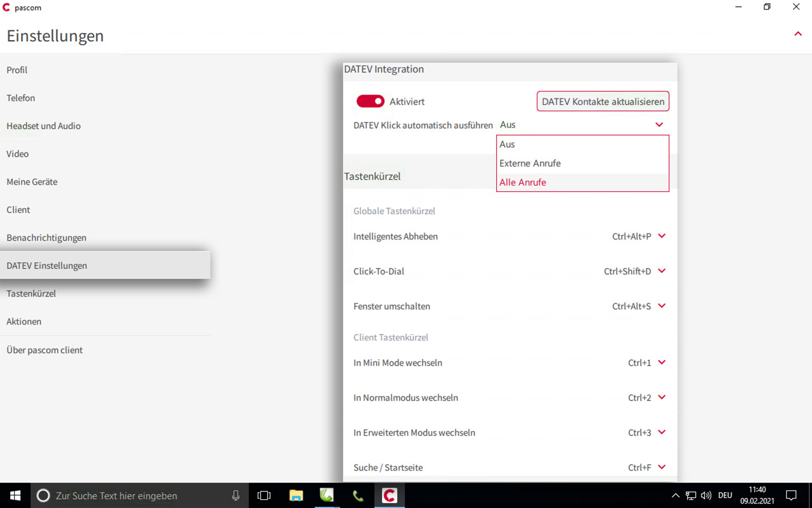Click the Ctrl+Alt+P shortcut value
The image size is (812, 508).
click(x=632, y=236)
